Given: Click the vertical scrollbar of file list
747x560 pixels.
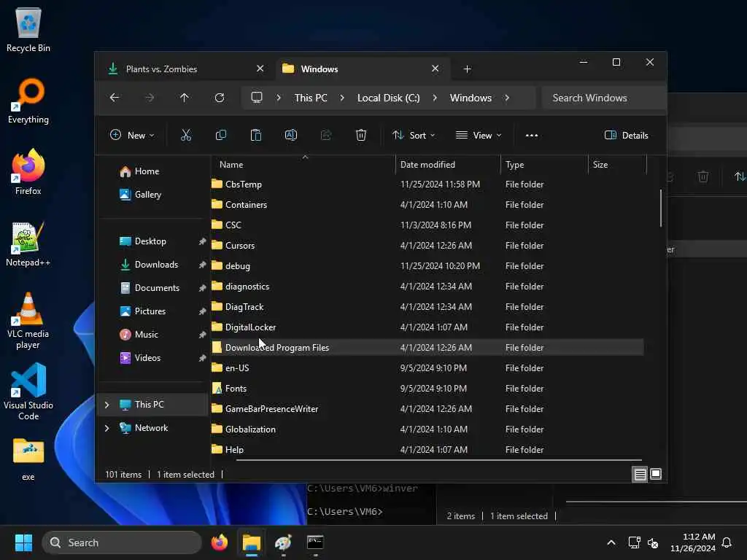Looking at the screenshot, I should click(660, 208).
